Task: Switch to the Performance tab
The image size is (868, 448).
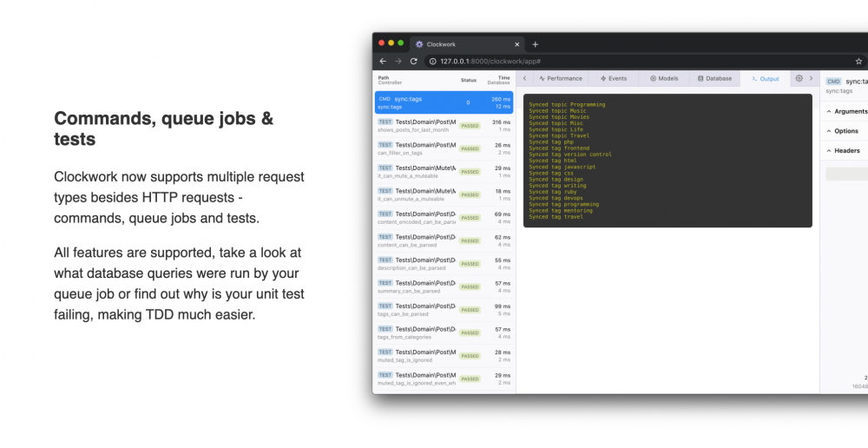Action: (559, 78)
